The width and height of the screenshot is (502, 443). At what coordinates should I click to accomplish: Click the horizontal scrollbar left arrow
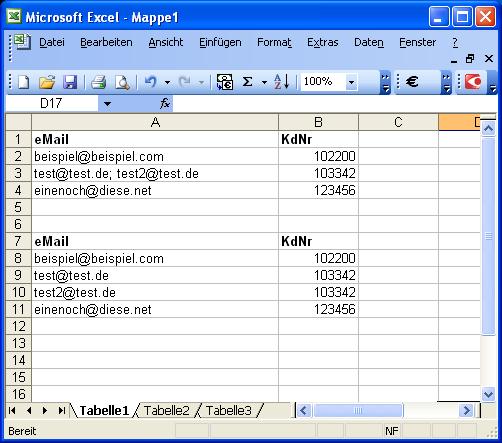coord(303,410)
